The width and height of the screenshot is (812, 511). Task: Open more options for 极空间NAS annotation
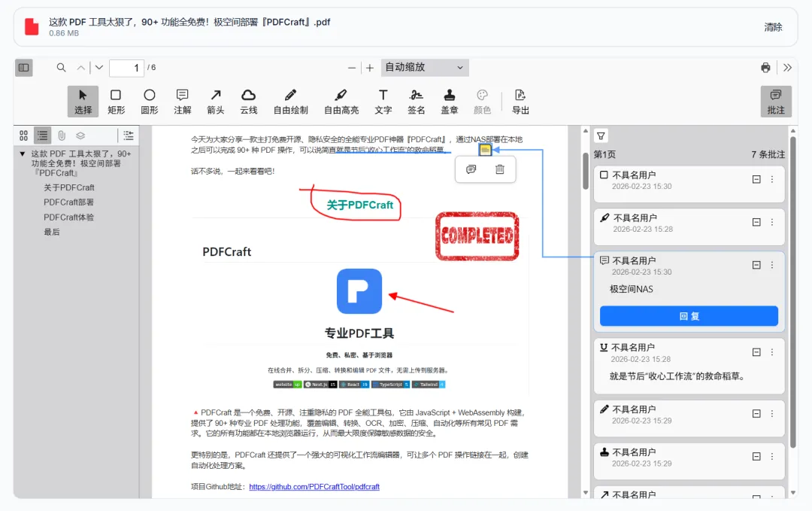click(772, 265)
